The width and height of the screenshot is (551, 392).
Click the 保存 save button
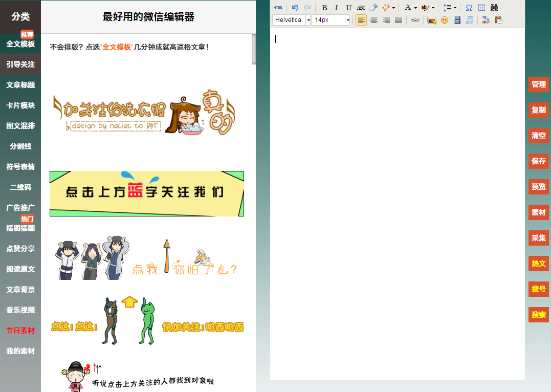(x=538, y=161)
